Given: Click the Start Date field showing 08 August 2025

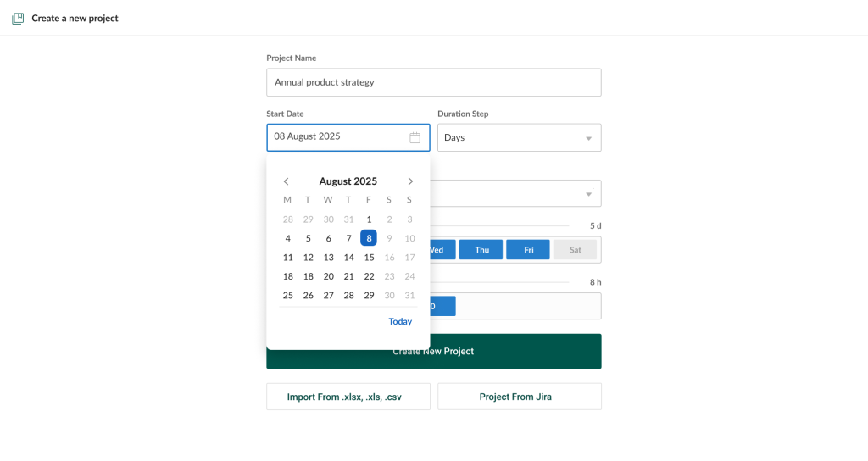Looking at the screenshot, I should (348, 137).
